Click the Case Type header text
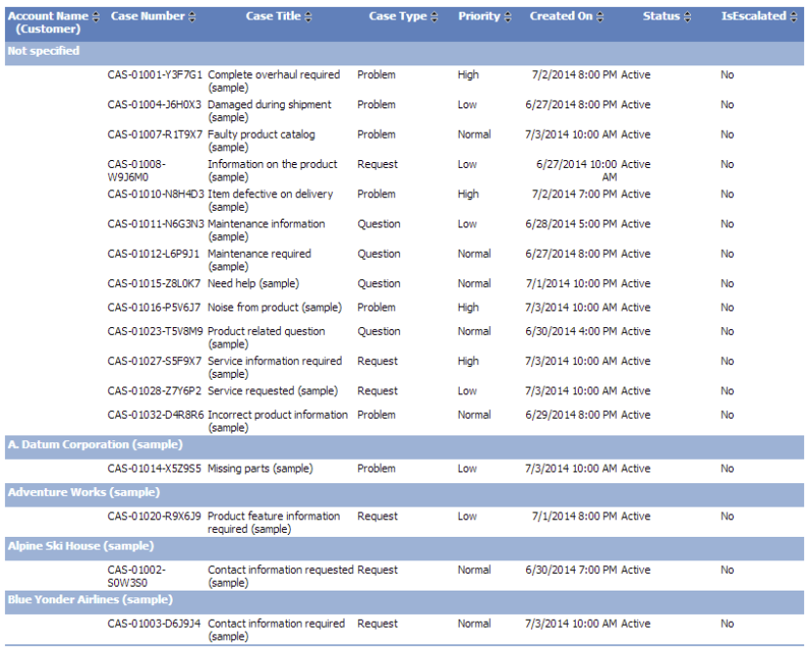 tap(398, 16)
